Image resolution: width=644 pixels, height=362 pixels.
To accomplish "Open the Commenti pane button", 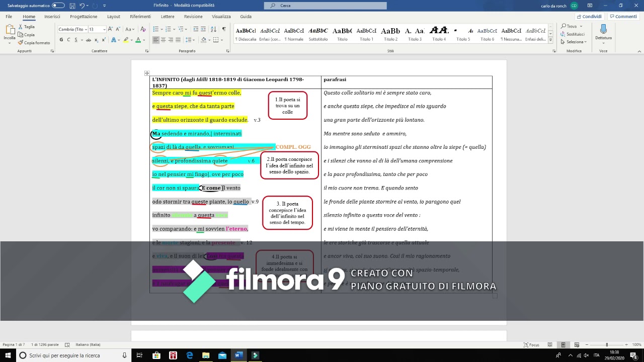I will point(623,17).
